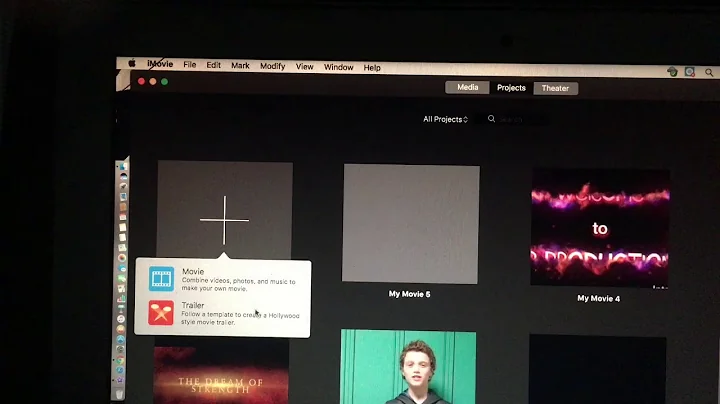Open the Trash in the Dock
The height and width of the screenshot is (404, 720).
pos(119,394)
